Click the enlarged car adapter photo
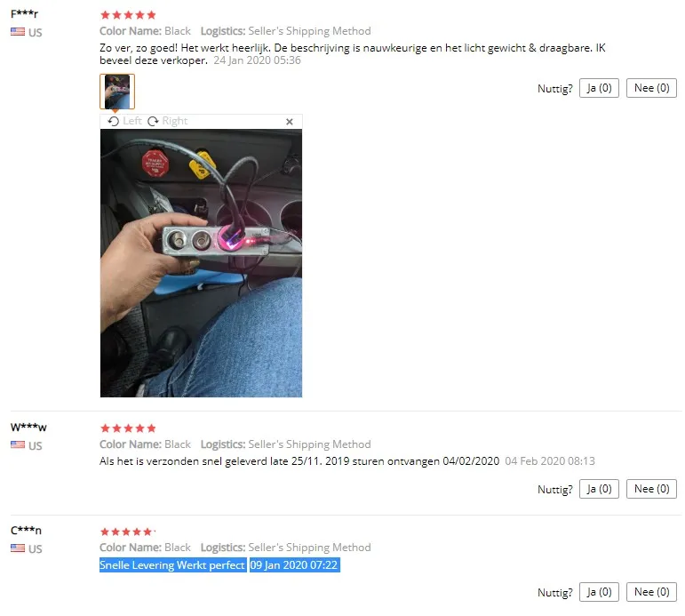Image resolution: width=685 pixels, height=616 pixels. coord(201,263)
